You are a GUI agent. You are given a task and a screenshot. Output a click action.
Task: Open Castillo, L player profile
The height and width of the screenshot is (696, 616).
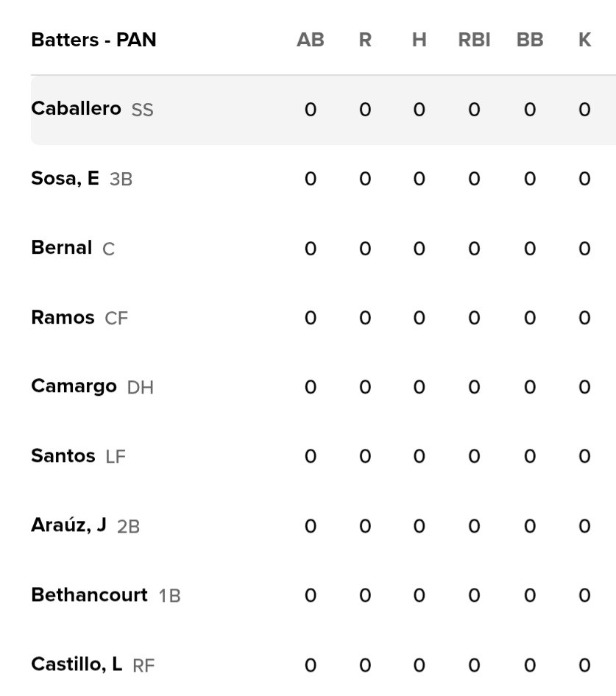pyautogui.click(x=77, y=664)
